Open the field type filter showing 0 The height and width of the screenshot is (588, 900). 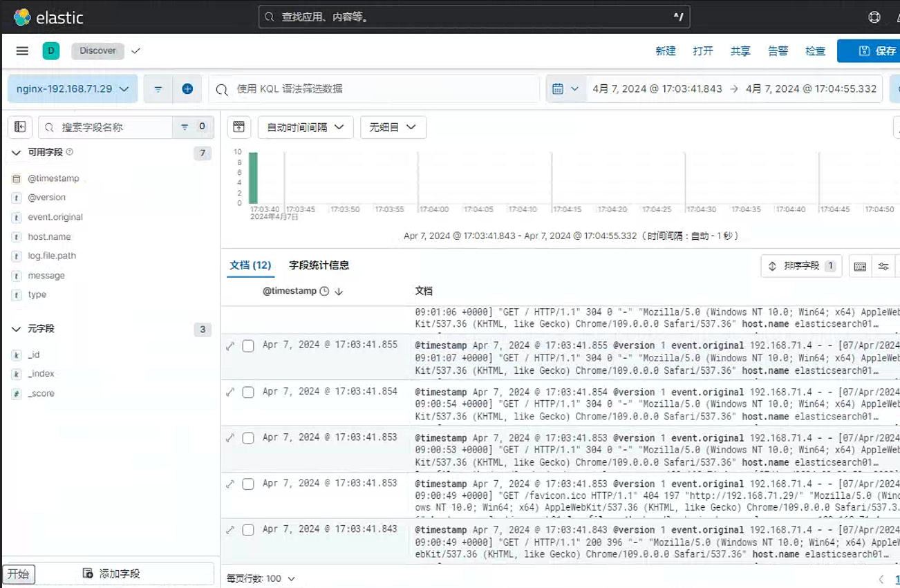[193, 127]
